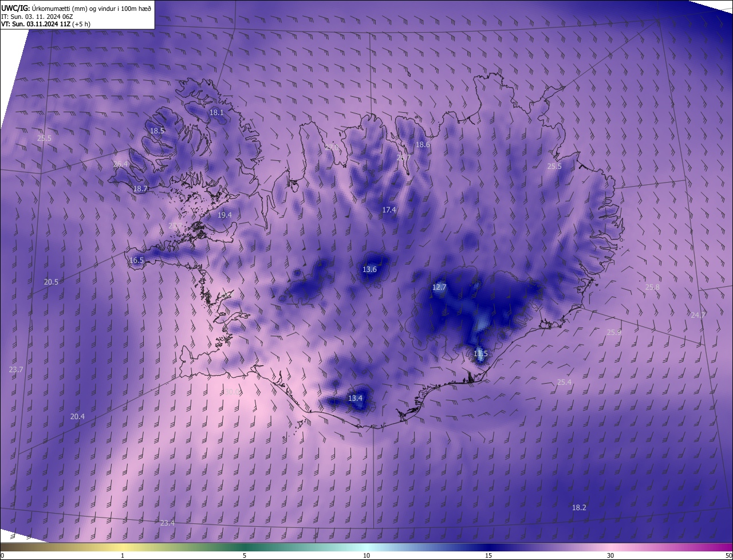The image size is (733, 560).
Task: Click the 20.4 value label
Action: (x=77, y=417)
